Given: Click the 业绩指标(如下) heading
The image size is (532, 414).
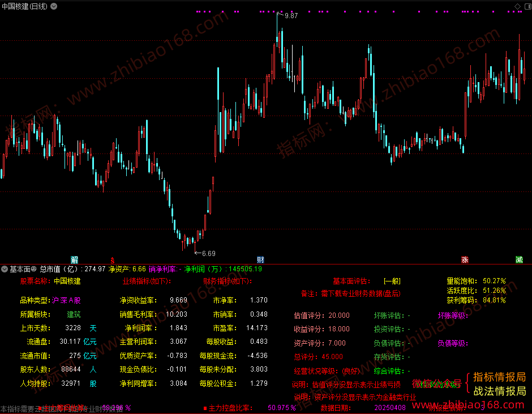Looking at the screenshot, I should [147, 281].
